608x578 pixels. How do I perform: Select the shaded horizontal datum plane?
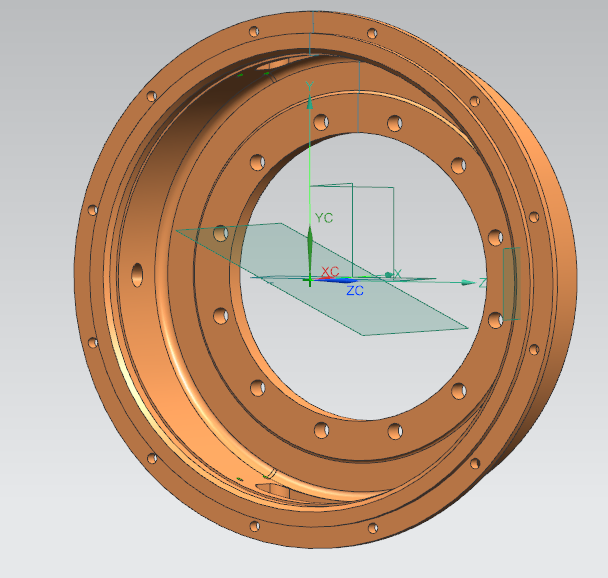322,279
